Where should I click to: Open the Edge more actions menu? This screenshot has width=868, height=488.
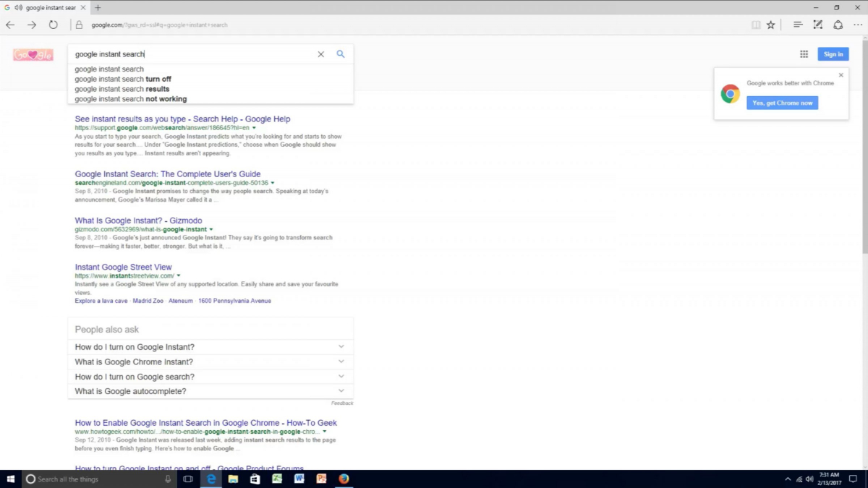[x=857, y=25]
